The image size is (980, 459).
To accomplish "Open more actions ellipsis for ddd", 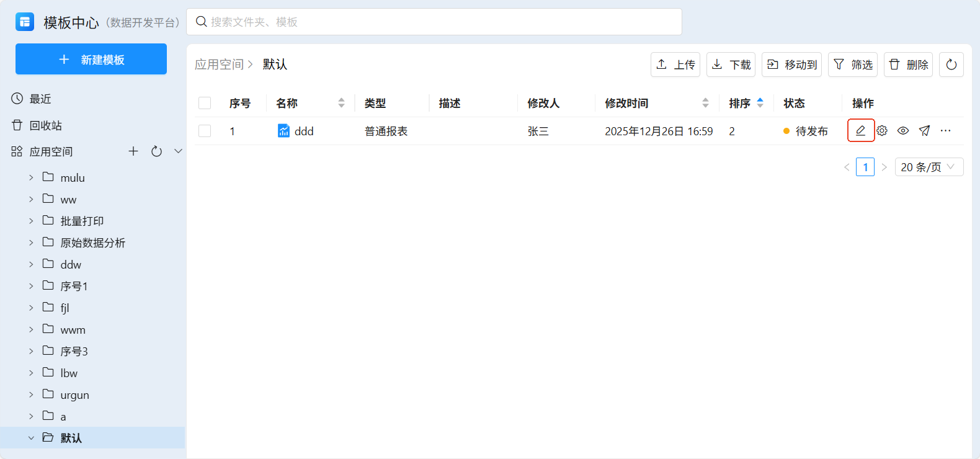I will pos(945,130).
